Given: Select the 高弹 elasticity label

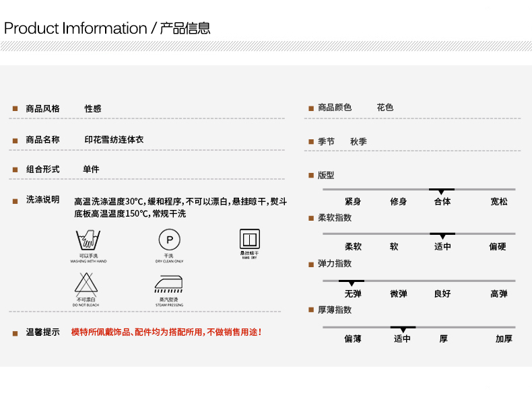Looking at the screenshot, I should point(499,294).
